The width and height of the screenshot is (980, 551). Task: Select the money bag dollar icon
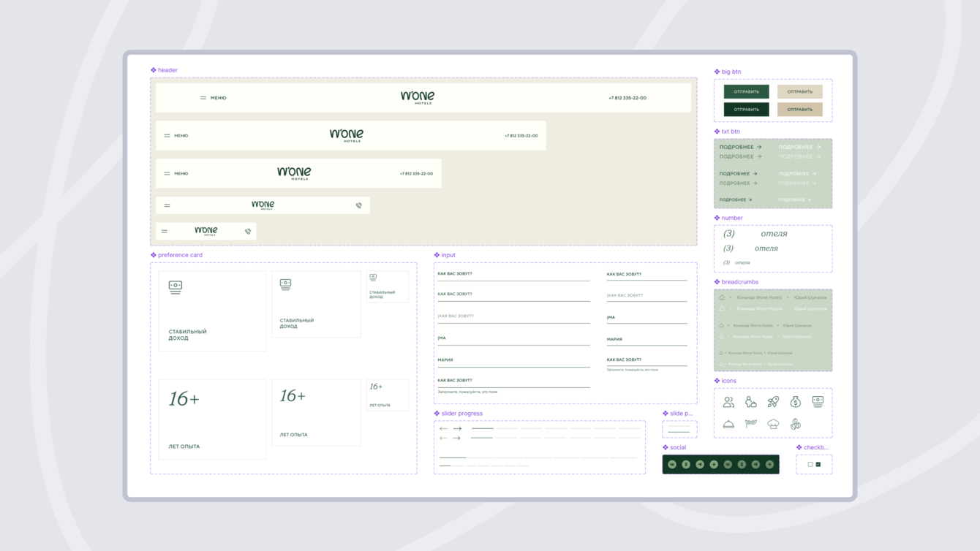click(x=796, y=402)
